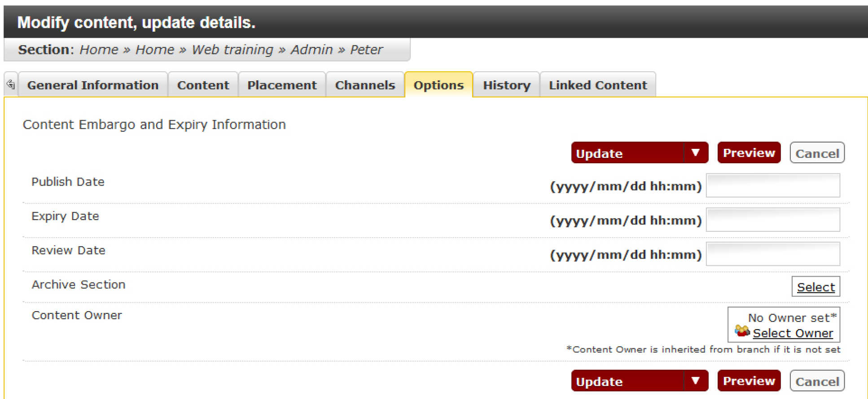868x399 pixels.
Task: Open the top Update dropdown arrow
Action: (x=695, y=153)
